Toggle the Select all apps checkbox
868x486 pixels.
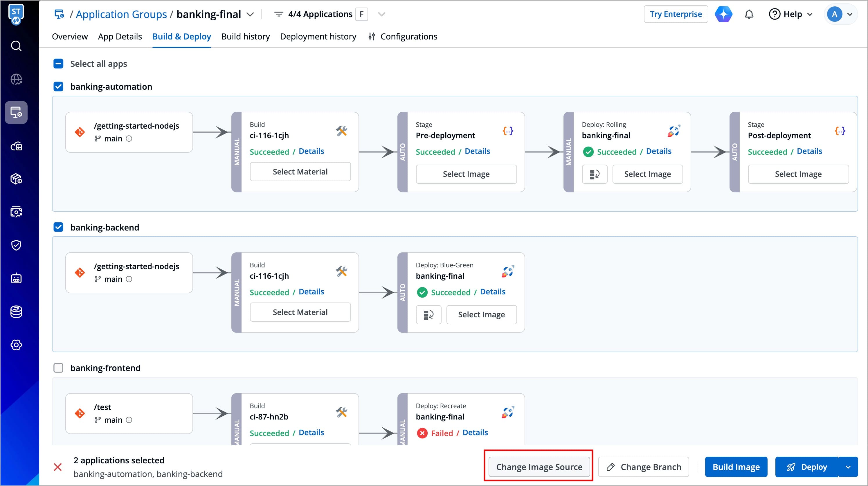pos(58,64)
